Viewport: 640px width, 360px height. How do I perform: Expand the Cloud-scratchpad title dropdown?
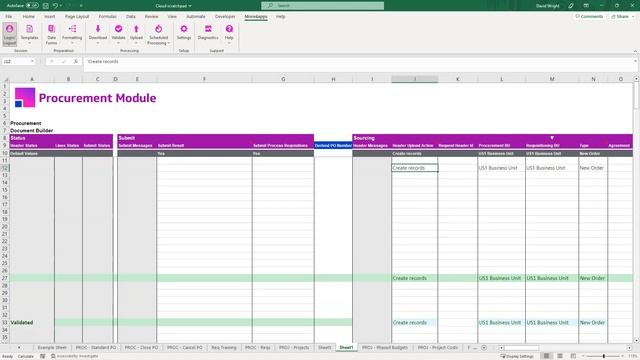(190, 6)
